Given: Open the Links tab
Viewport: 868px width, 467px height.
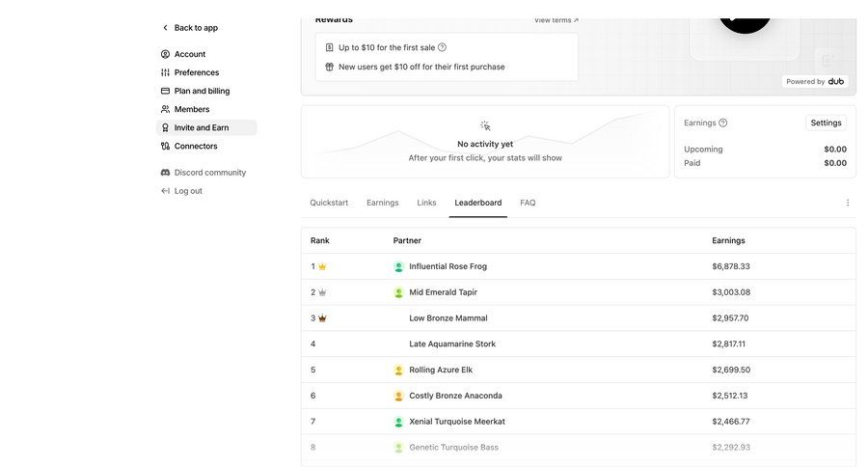Looking at the screenshot, I should [x=426, y=203].
